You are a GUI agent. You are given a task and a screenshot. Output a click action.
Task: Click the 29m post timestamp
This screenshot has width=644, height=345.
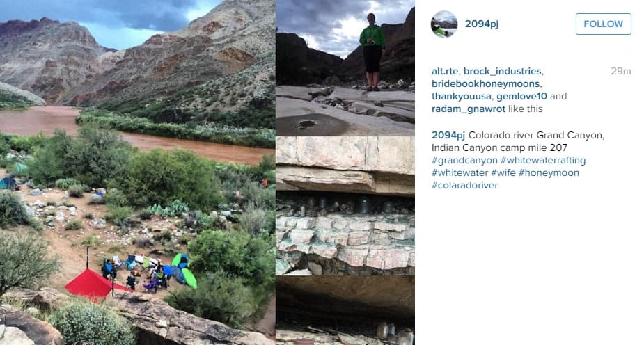620,71
